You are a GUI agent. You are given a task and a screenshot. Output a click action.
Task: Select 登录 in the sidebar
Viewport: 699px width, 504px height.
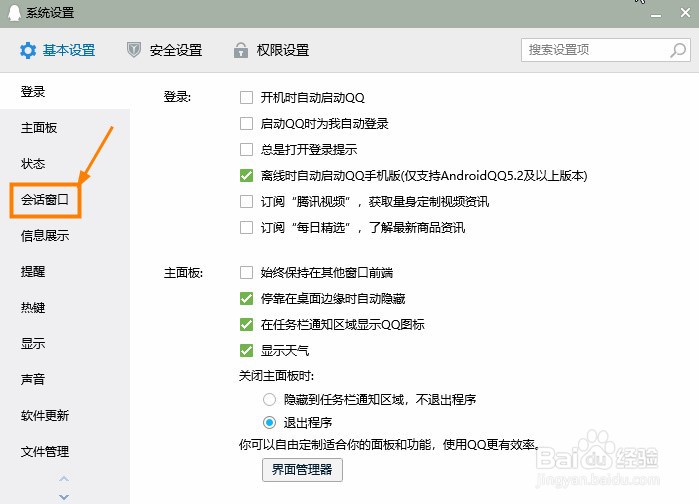point(33,92)
